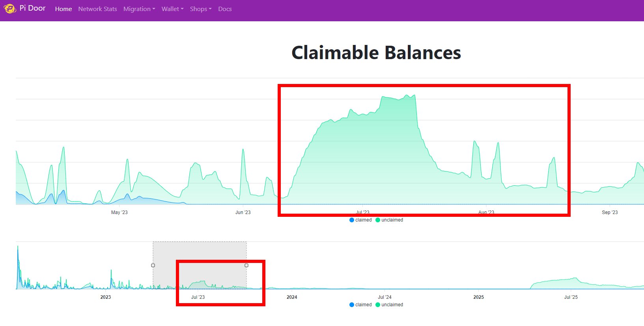The width and height of the screenshot is (644, 326).
Task: Toggle unclaimed series in overview chart legend
Action: (392, 305)
